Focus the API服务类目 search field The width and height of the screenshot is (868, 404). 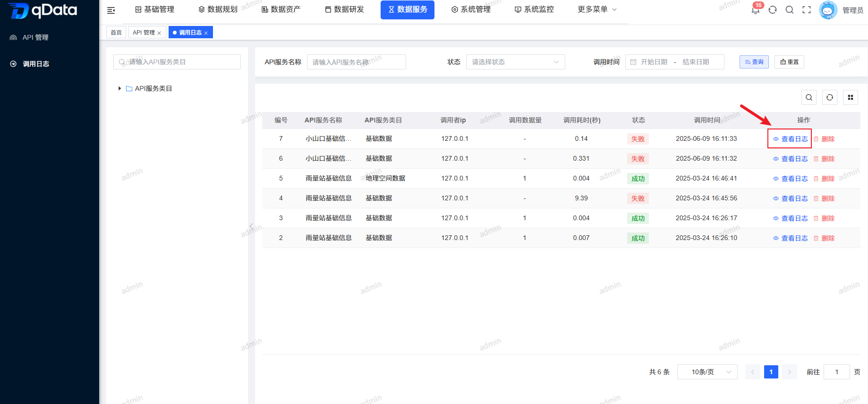[x=177, y=62]
